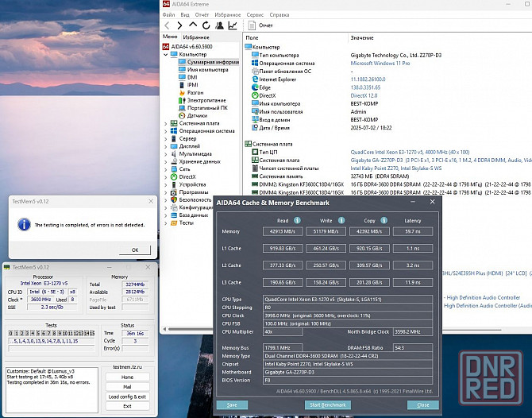Image resolution: width=532 pixels, height=418 pixels.
Task: Open the Сервис menu
Action: pos(255,15)
